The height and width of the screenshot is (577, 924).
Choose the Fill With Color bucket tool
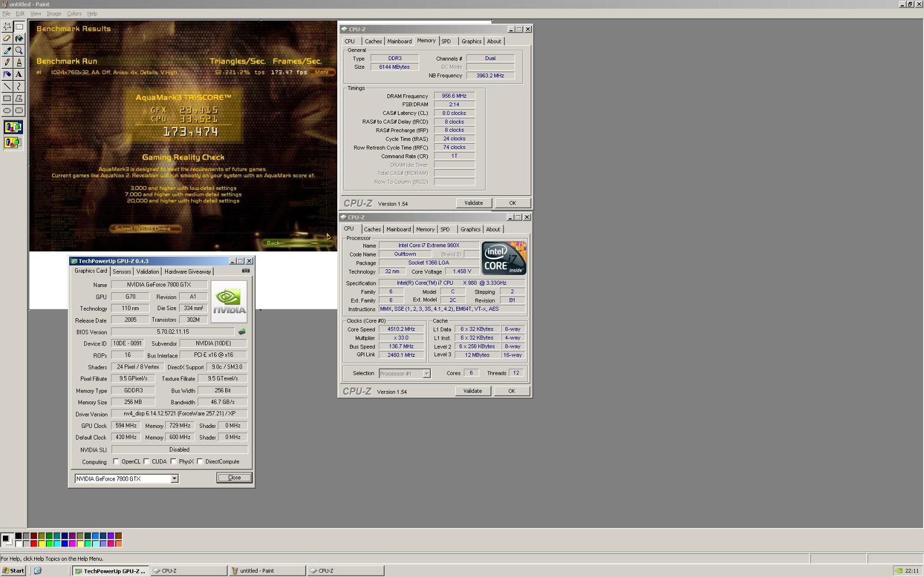point(19,38)
